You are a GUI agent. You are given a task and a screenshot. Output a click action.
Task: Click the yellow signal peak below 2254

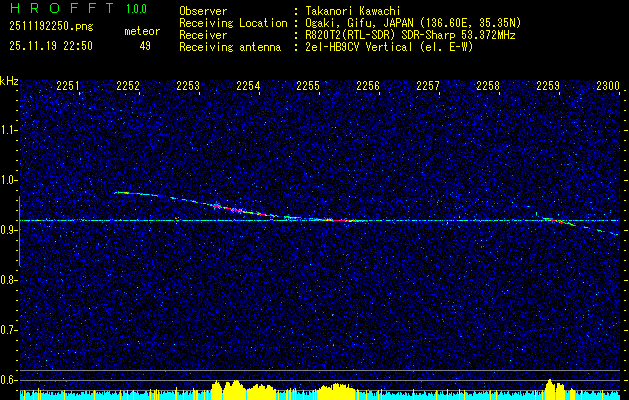tap(236, 388)
